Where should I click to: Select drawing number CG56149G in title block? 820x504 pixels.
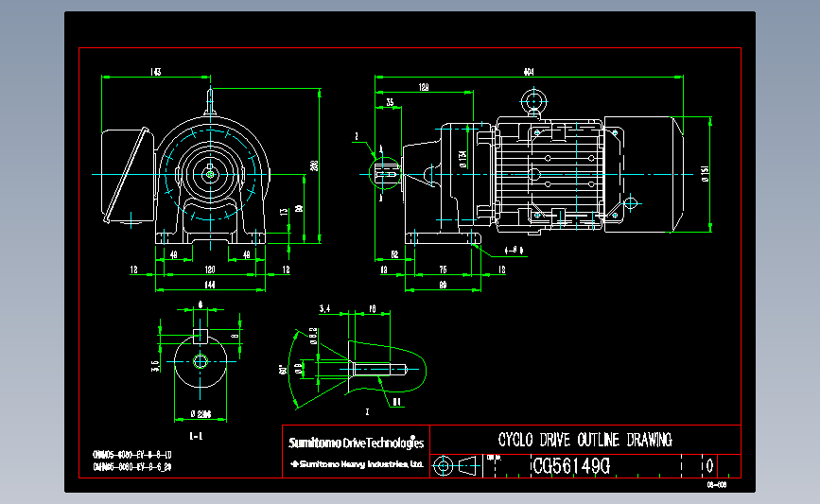[571, 466]
